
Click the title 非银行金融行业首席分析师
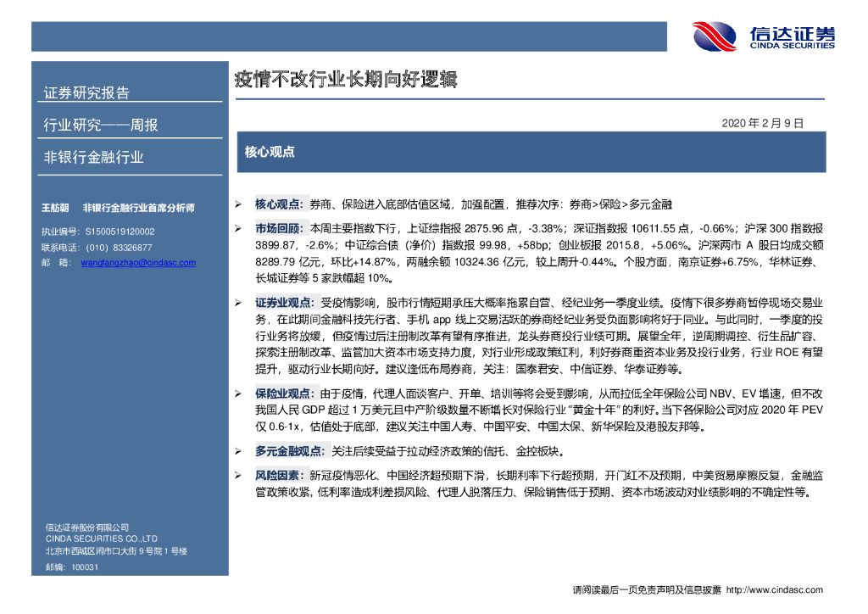[138, 208]
